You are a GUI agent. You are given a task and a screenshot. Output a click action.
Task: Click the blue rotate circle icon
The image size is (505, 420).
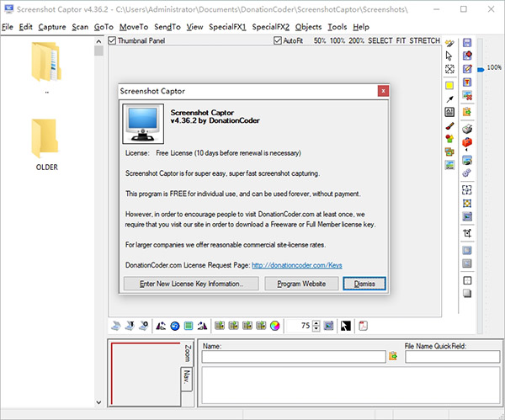tap(175, 326)
